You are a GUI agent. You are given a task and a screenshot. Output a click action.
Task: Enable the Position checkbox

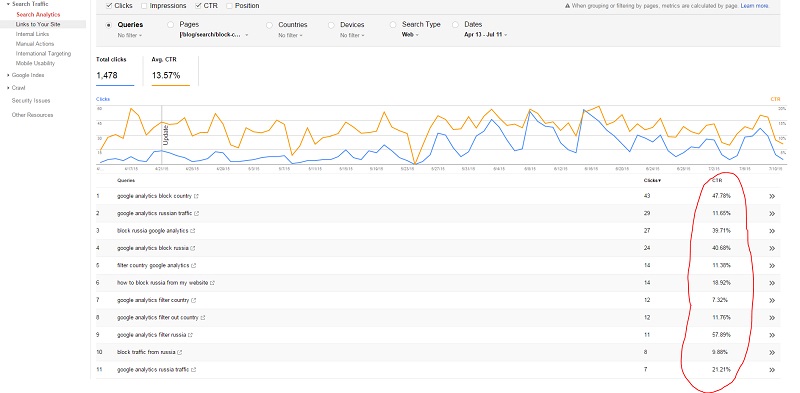tap(229, 6)
